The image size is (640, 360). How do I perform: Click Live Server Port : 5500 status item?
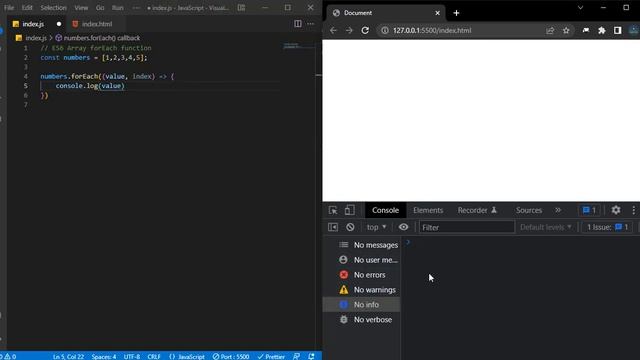[231, 356]
